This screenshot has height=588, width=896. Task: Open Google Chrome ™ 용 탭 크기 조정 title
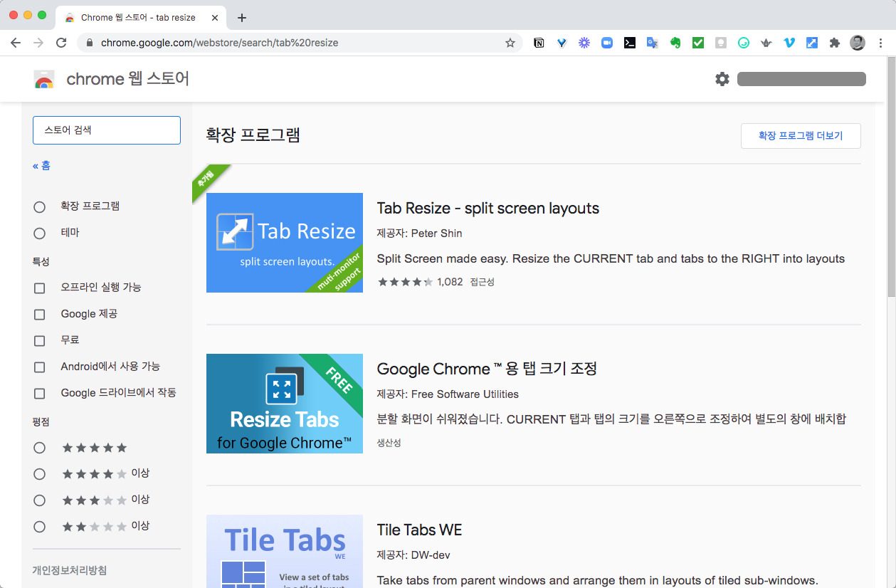click(x=487, y=369)
